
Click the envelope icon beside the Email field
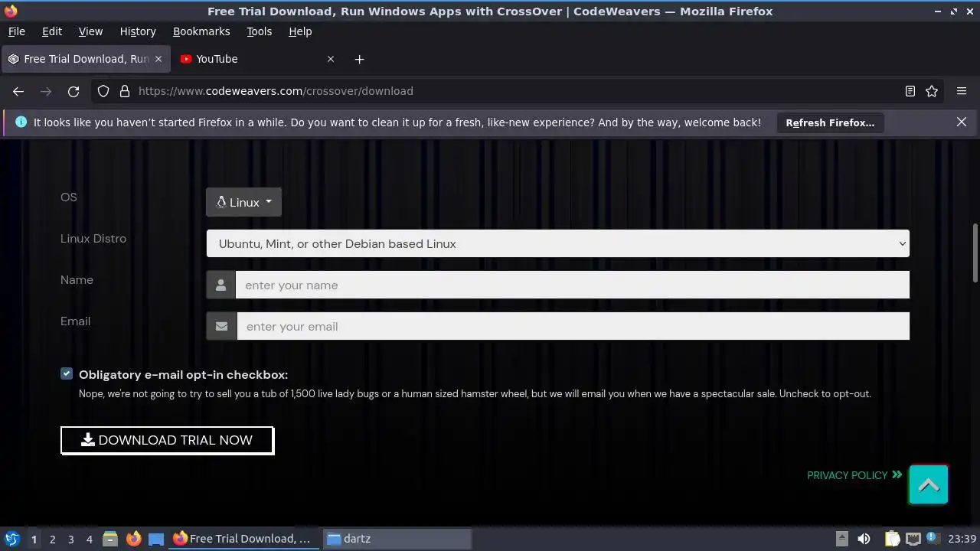point(221,326)
